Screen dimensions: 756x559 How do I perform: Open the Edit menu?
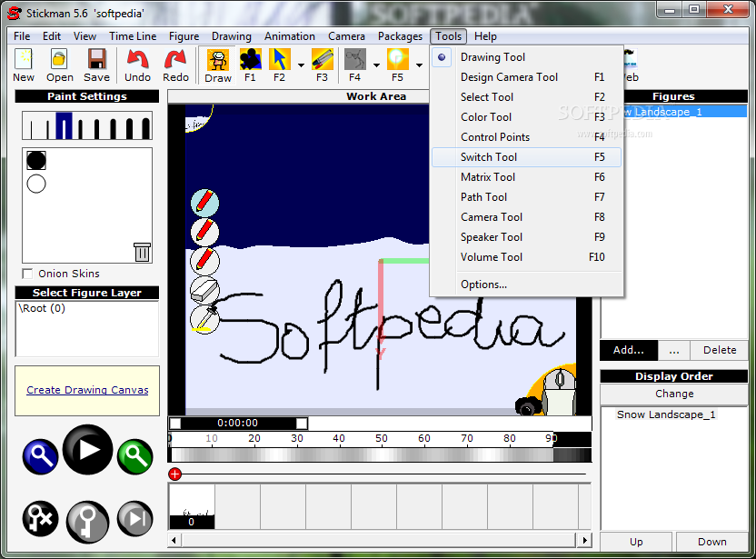tap(52, 36)
